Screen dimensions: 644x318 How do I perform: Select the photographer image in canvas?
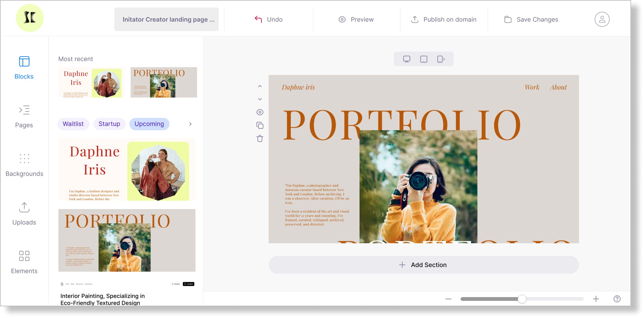pos(418,187)
